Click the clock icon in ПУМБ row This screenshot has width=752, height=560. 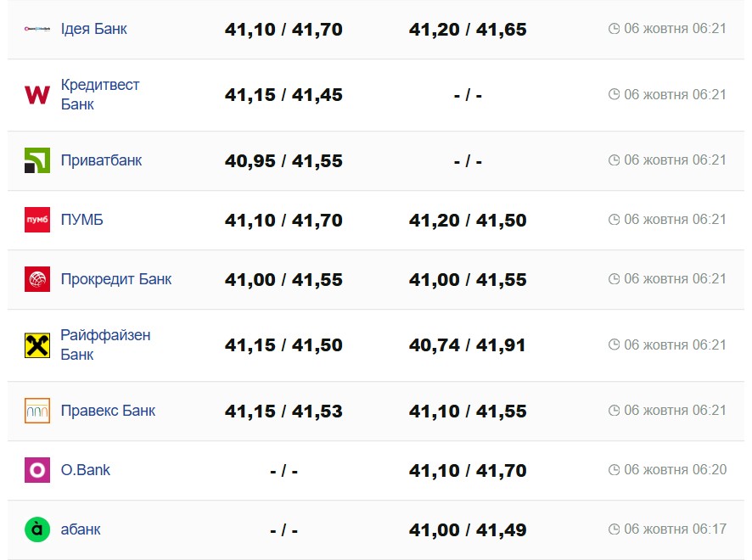click(x=615, y=220)
